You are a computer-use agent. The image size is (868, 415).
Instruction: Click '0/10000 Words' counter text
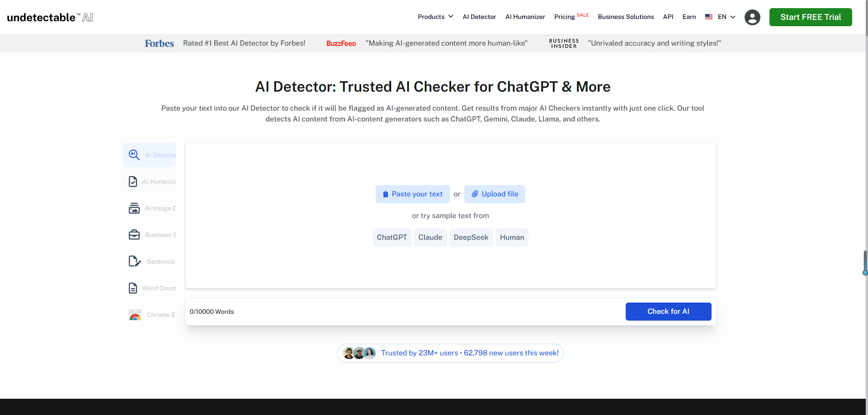[x=212, y=312]
